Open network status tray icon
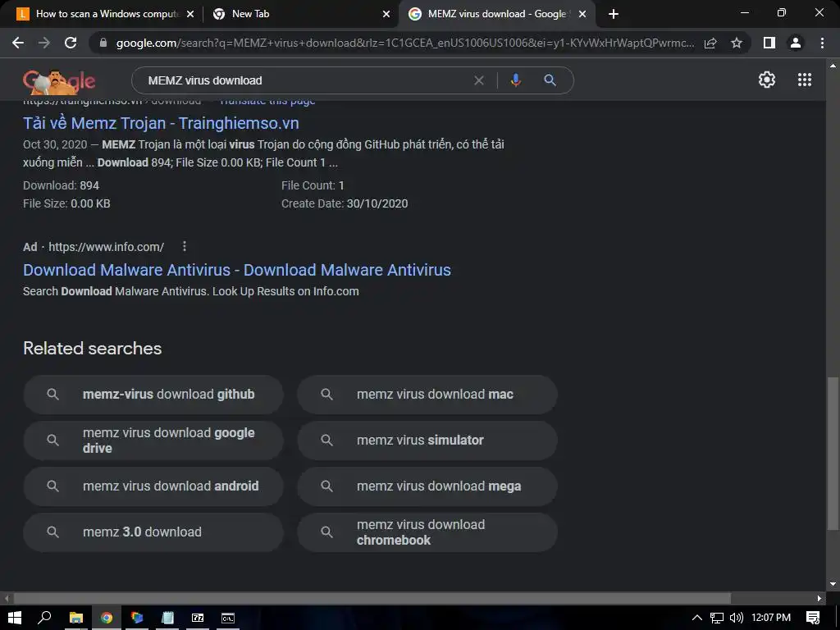Screen dimensions: 840x630 pos(717,618)
